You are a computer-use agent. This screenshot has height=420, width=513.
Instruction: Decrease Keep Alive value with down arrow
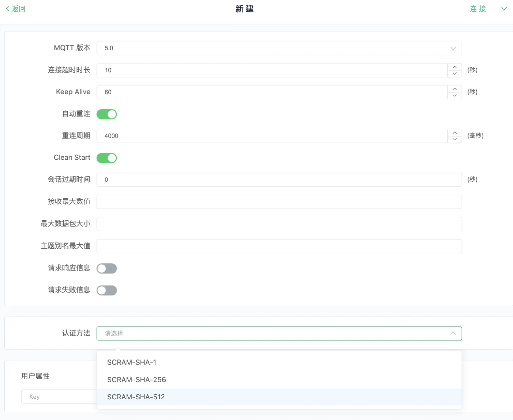point(455,95)
